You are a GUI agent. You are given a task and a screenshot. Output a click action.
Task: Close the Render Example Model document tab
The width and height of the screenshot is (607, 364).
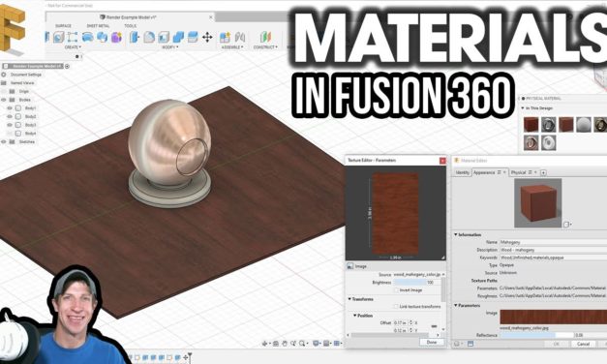click(x=211, y=17)
